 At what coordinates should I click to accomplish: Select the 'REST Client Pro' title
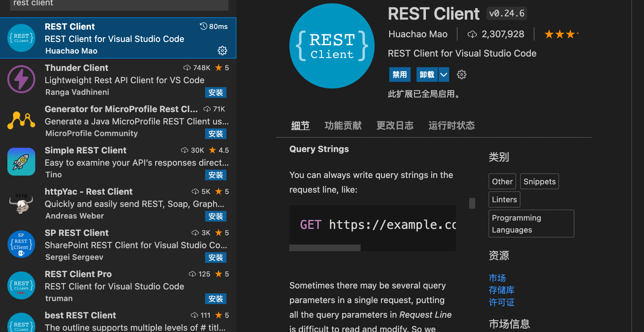tap(78, 274)
